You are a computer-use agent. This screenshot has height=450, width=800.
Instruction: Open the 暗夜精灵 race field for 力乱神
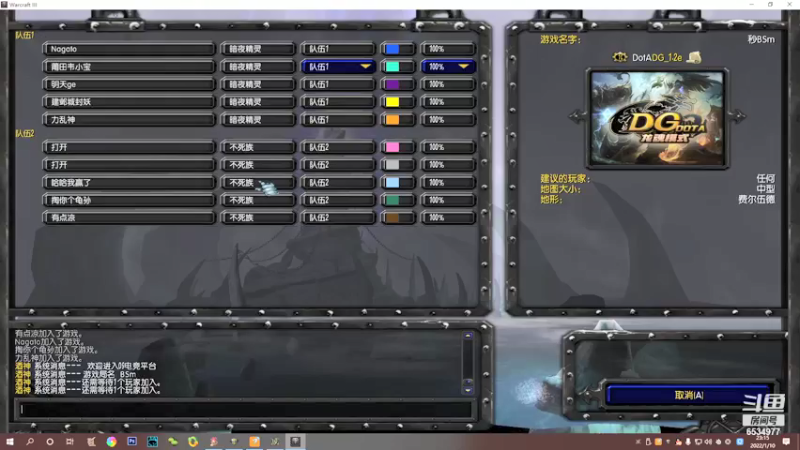[258, 119]
